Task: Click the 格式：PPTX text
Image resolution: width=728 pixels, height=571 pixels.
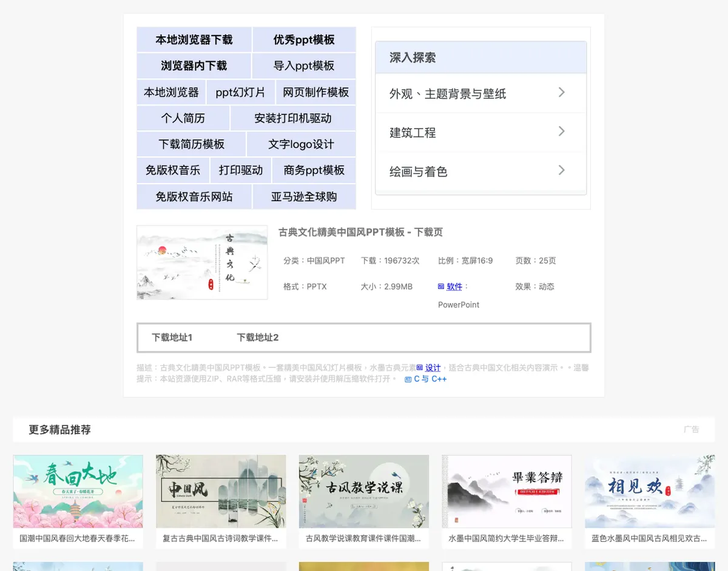Action: (305, 287)
